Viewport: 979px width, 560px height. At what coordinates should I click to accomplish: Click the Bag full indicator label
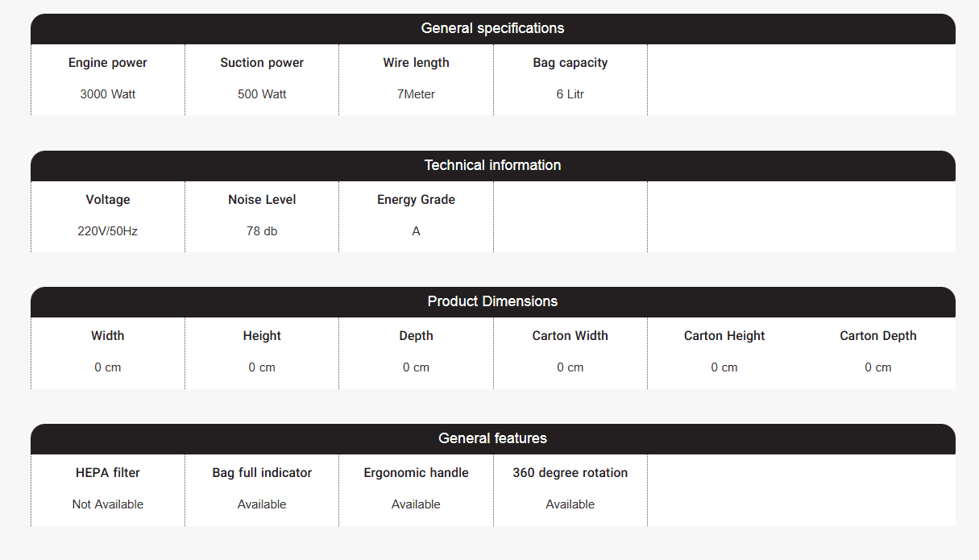coord(262,473)
